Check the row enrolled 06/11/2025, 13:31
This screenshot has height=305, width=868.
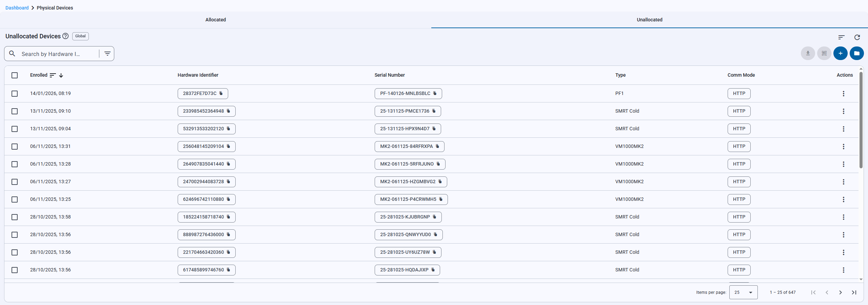click(x=15, y=147)
